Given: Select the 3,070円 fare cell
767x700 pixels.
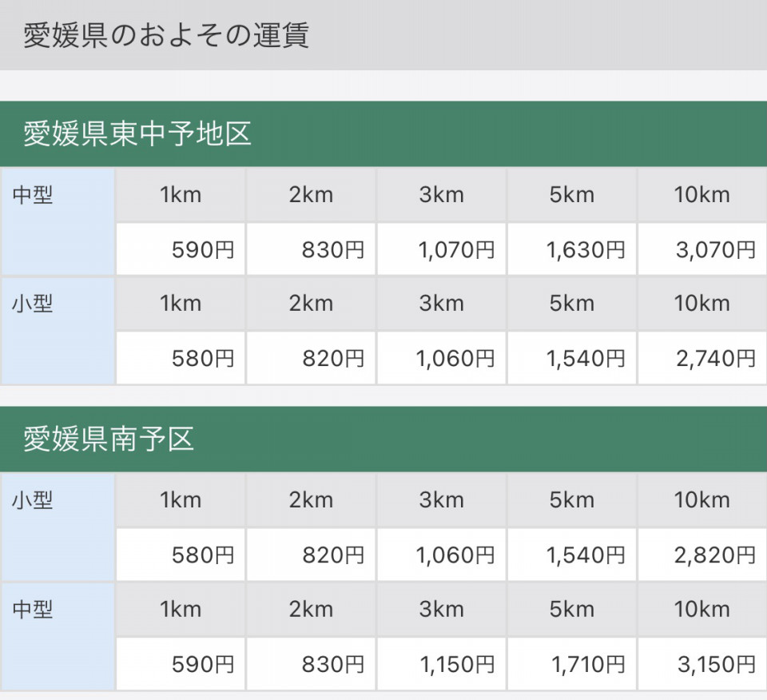Looking at the screenshot, I should [702, 249].
